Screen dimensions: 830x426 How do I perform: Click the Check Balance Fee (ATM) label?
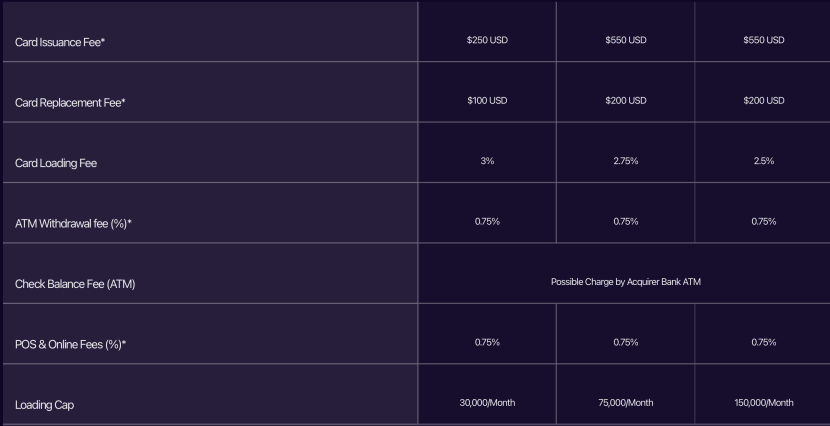[75, 284]
